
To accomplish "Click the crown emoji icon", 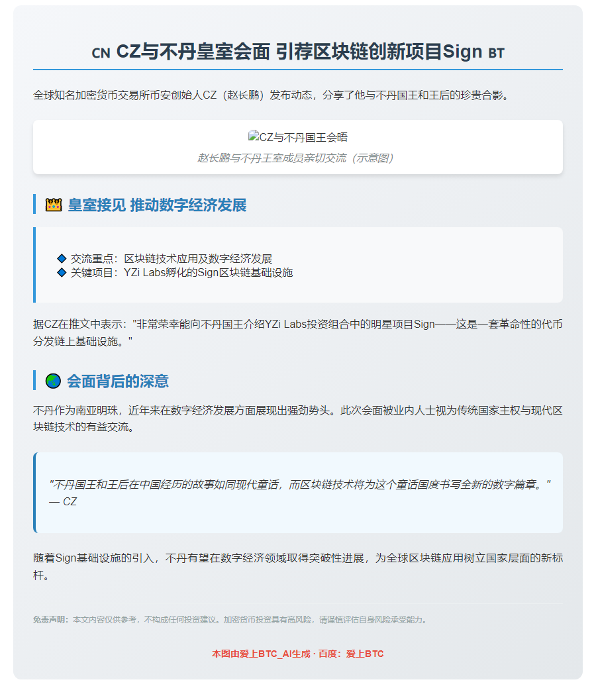I will tap(54, 205).
